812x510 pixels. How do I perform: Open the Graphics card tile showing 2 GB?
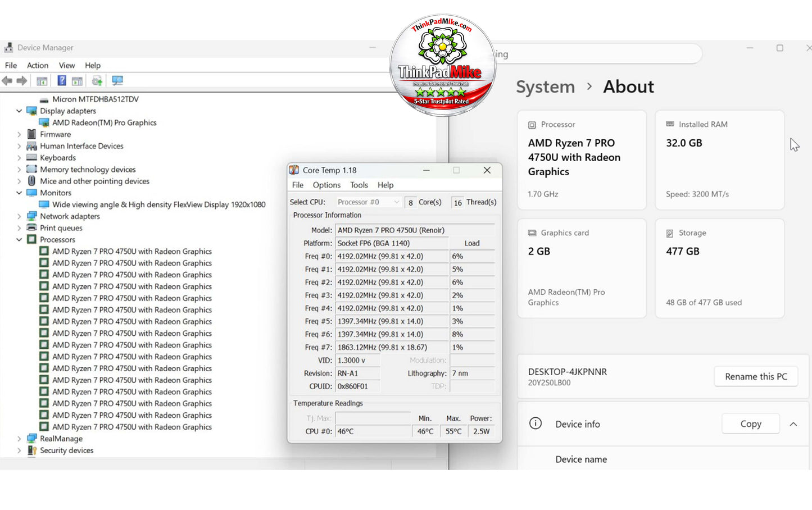coord(582,268)
